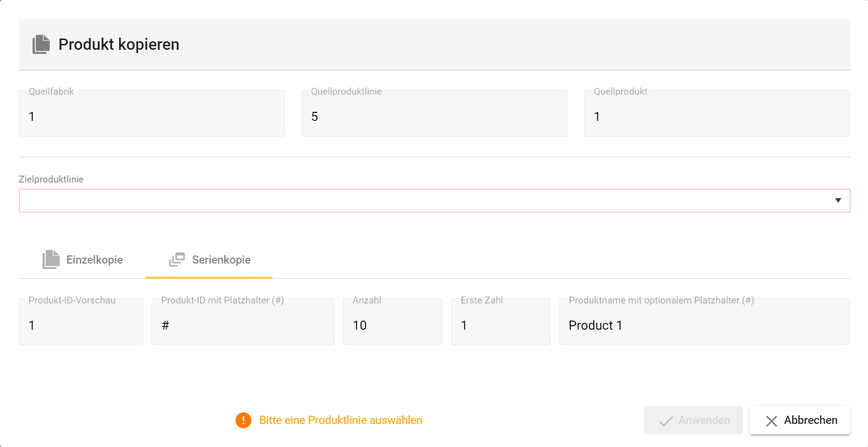Screen dimensions: 868x447
Task: Focus the Erste Zahl field
Action: coord(501,325)
